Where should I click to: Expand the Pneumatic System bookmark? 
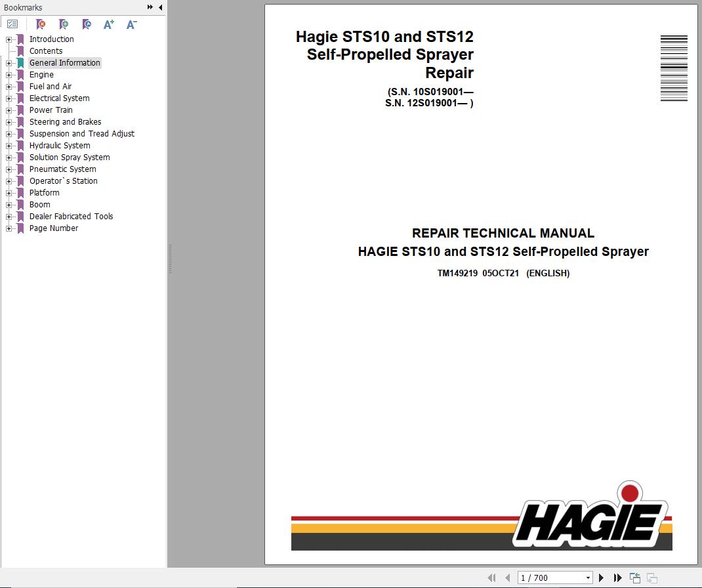click(9, 169)
